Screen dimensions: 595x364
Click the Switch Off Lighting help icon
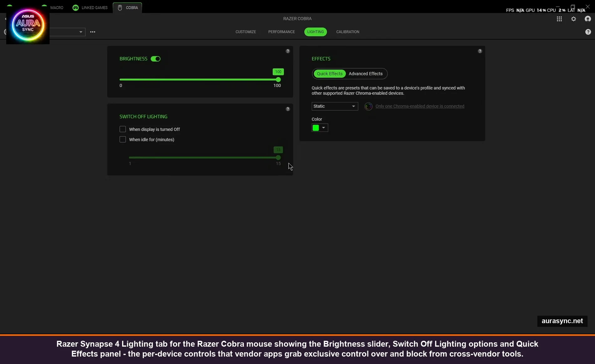tap(288, 109)
